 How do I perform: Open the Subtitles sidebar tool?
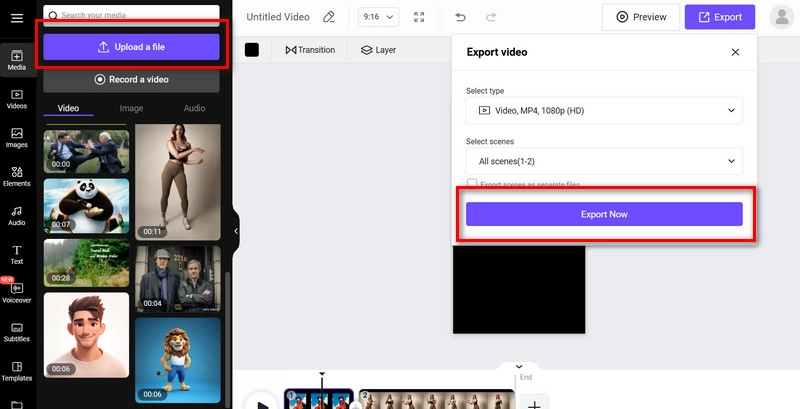point(17,333)
